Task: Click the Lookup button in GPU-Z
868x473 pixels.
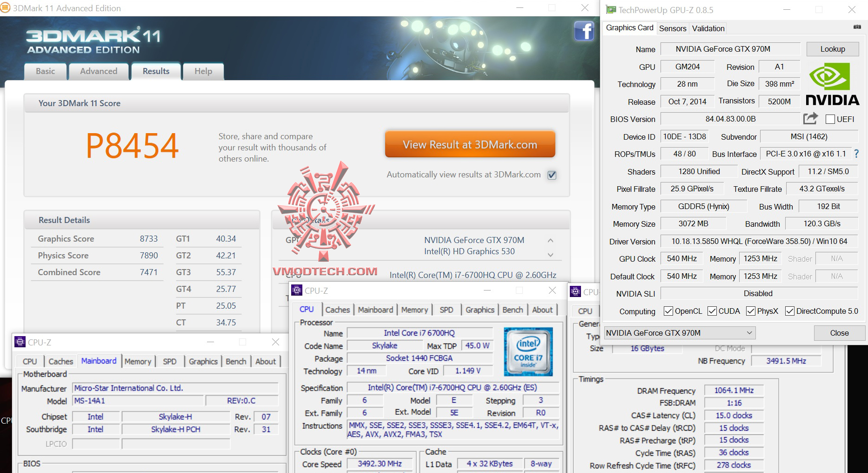Action: click(x=833, y=49)
